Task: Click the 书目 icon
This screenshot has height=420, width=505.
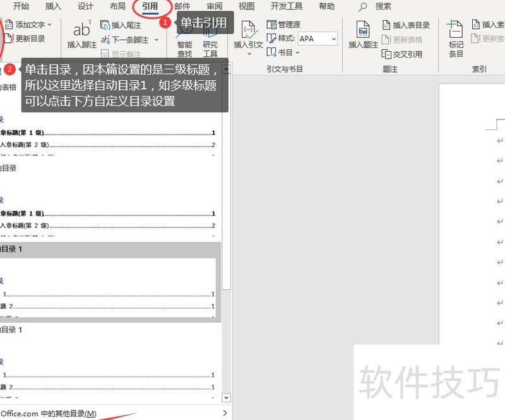Action: pyautogui.click(x=271, y=52)
